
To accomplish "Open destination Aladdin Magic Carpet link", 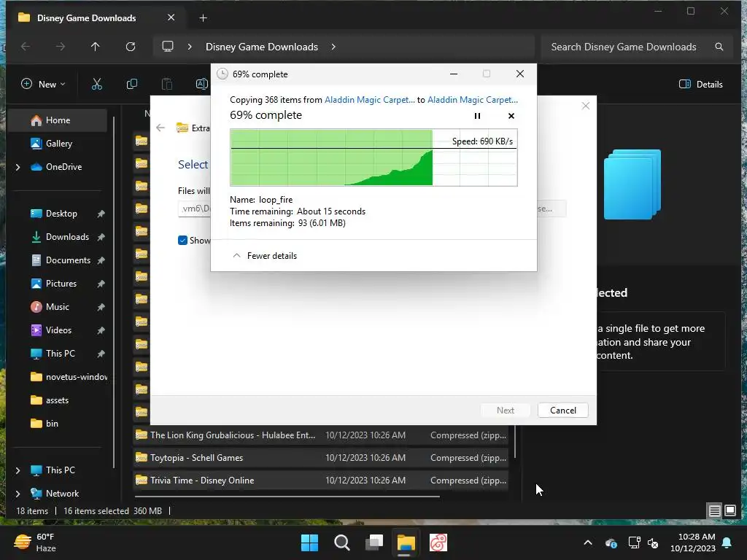I will tap(472, 99).
